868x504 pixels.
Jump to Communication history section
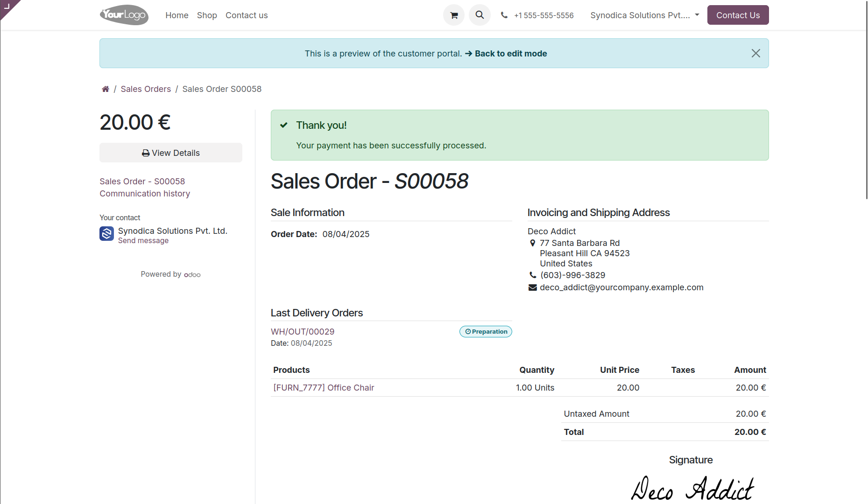145,194
